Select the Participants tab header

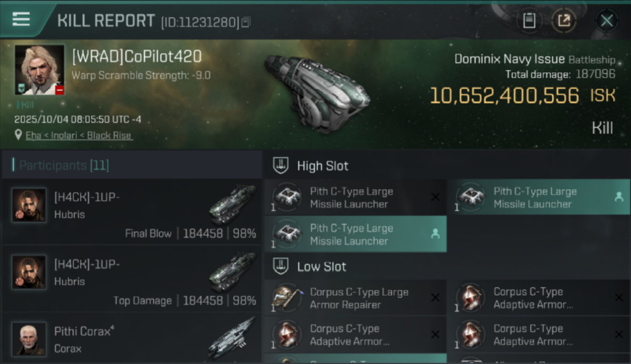coord(64,165)
